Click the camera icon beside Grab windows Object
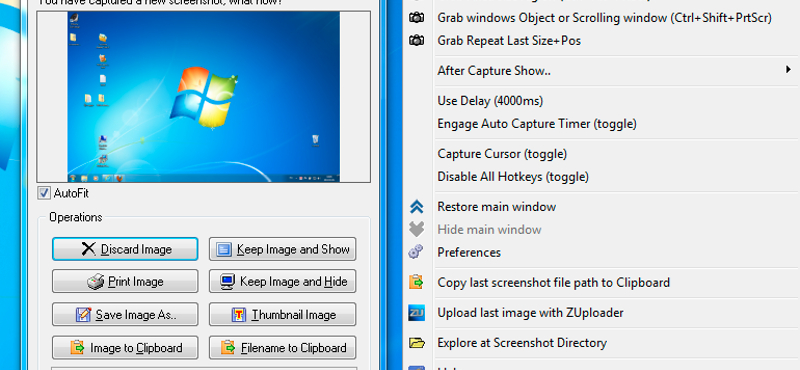800x370 pixels. [x=416, y=17]
